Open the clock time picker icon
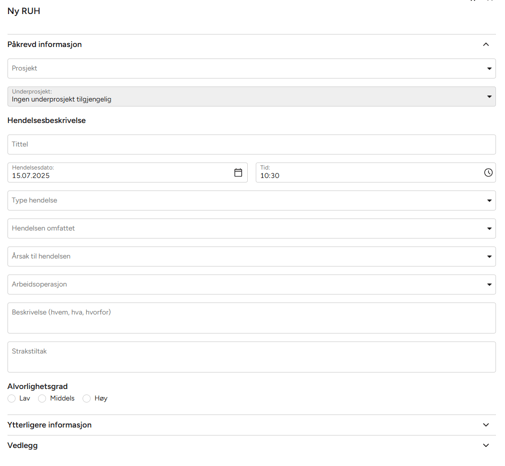Screen dimensions: 505x466 click(x=488, y=172)
